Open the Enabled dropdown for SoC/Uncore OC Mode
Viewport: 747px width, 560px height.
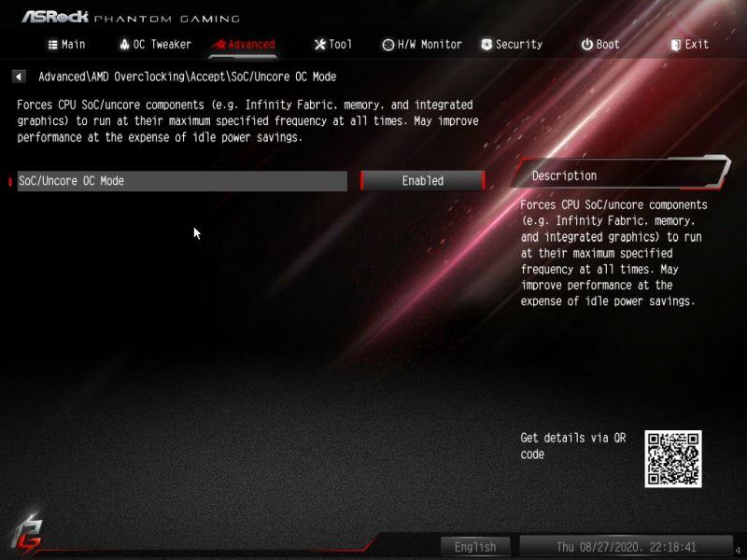click(x=423, y=181)
